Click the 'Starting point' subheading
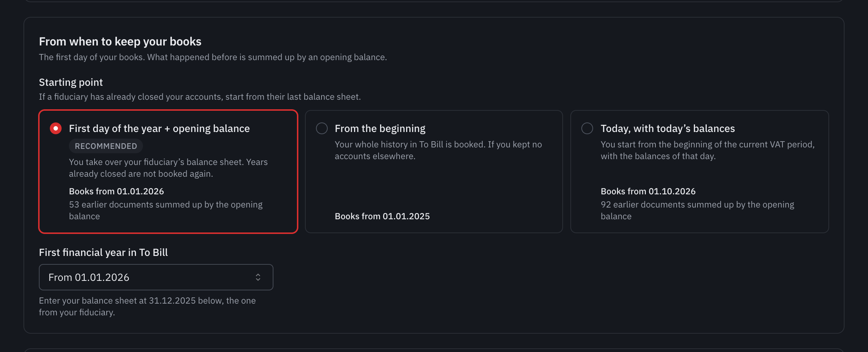 point(71,82)
